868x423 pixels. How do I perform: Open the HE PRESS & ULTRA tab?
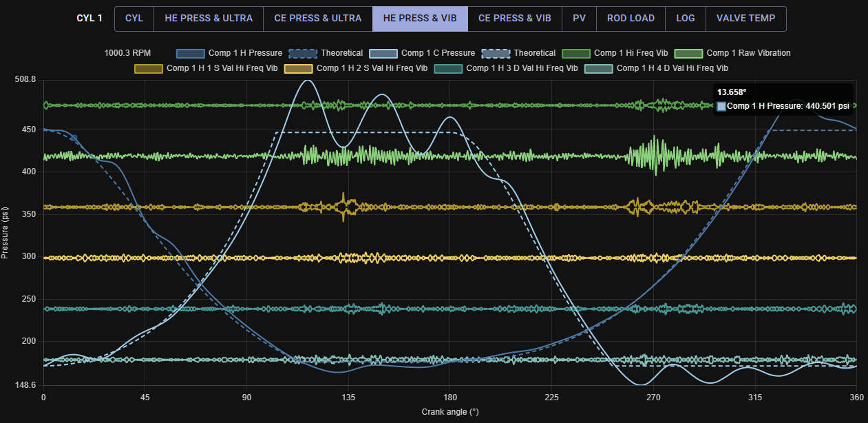click(x=209, y=19)
